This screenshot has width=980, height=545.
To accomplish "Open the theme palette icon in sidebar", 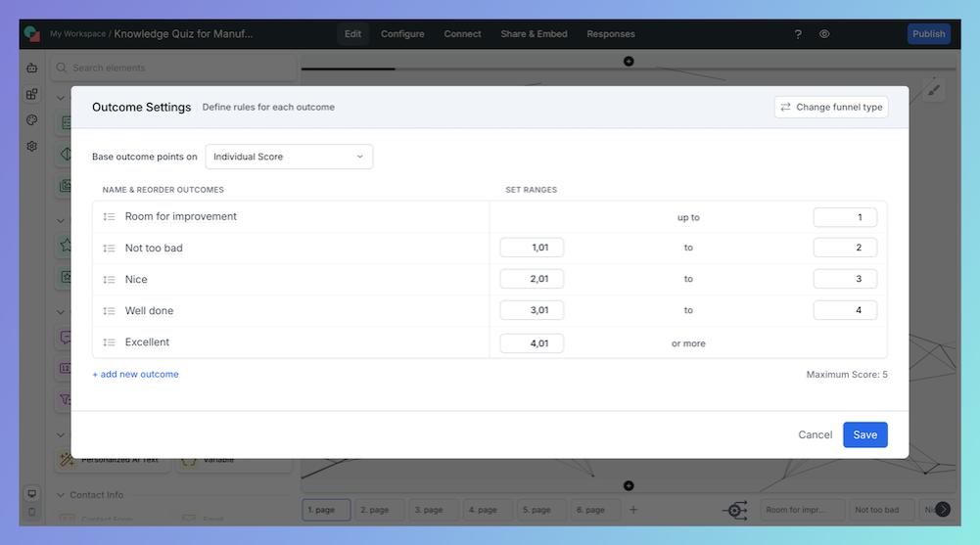I will [31, 120].
